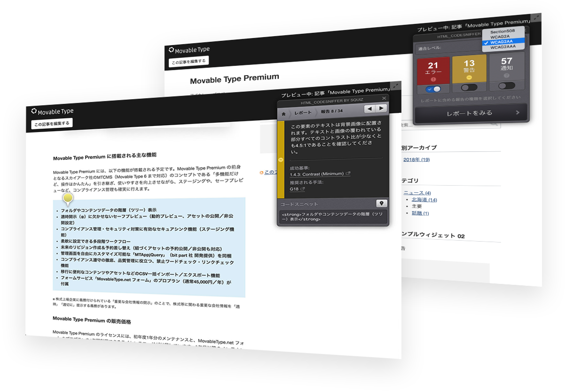Viewport: 573px width, 392px height.
Task: Click the 報告 8 / 34 breadcrumb item
Action: pyautogui.click(x=331, y=112)
